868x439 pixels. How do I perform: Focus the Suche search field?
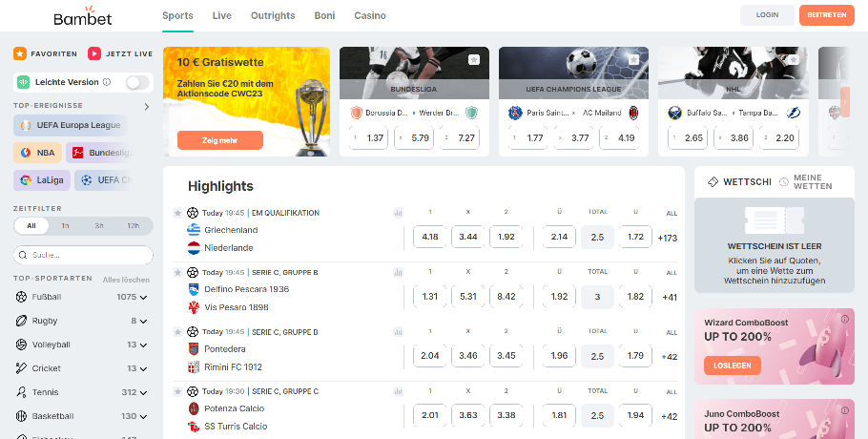83,255
